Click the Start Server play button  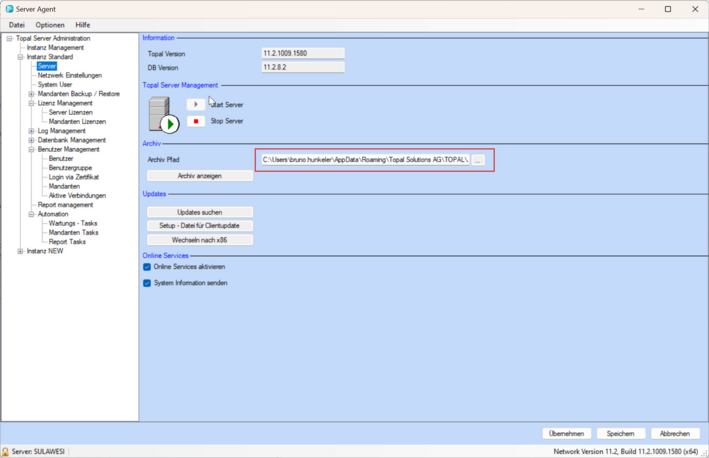click(196, 104)
